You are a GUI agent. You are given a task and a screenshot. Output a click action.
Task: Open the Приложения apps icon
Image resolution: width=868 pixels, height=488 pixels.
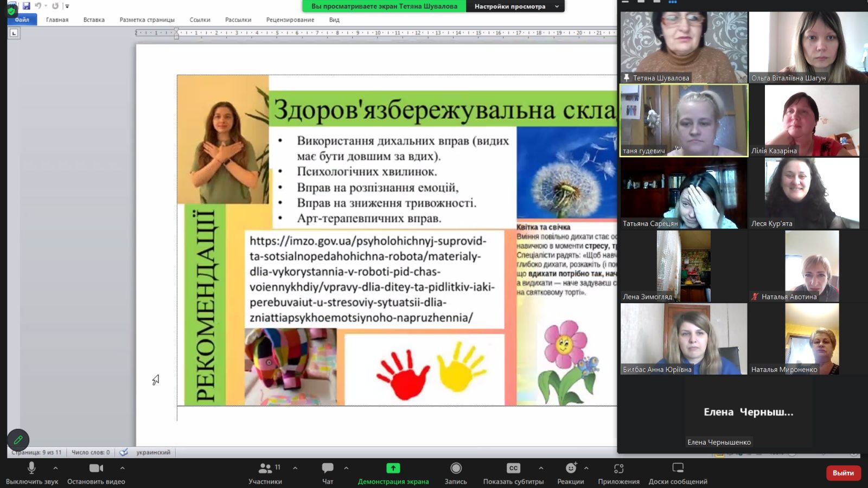click(x=618, y=468)
